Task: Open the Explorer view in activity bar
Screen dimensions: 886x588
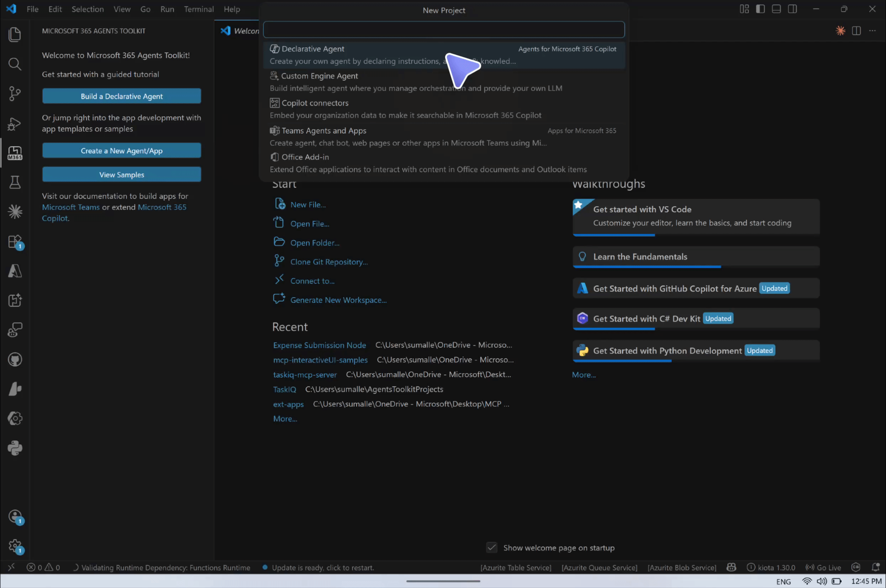Action: [x=15, y=34]
